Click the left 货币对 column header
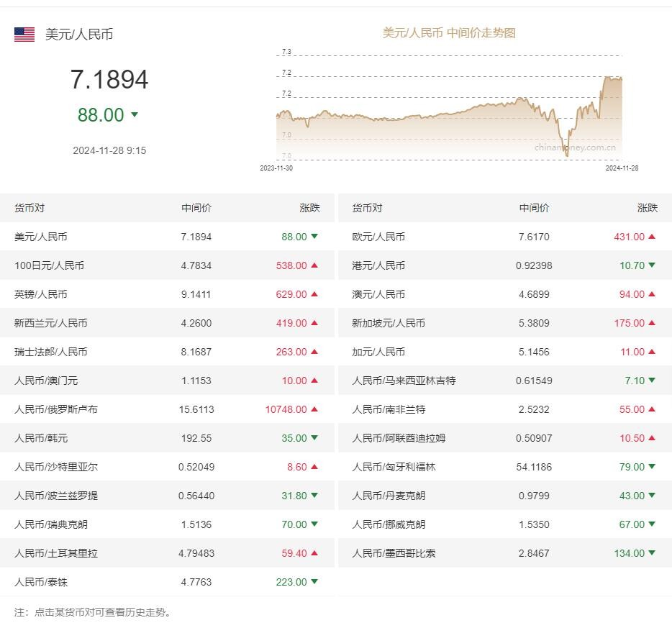The image size is (672, 628). 29,208
